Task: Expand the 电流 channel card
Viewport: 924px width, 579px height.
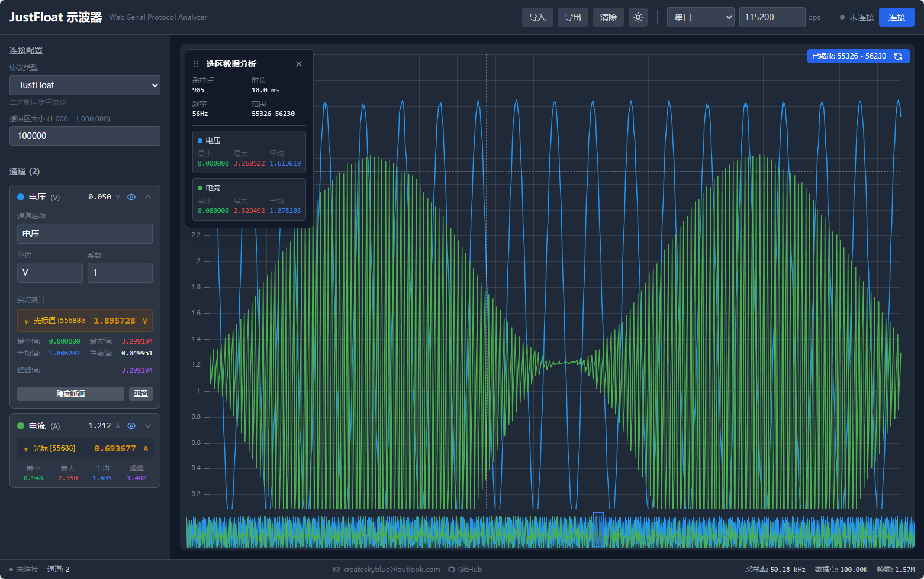Action: [x=148, y=426]
